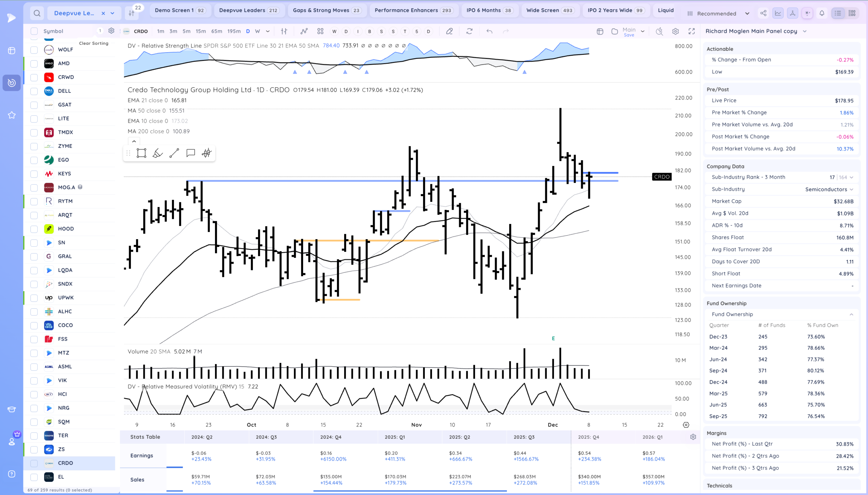868x495 pixels.
Task: Select the rectangle drawing tool
Action: click(141, 153)
